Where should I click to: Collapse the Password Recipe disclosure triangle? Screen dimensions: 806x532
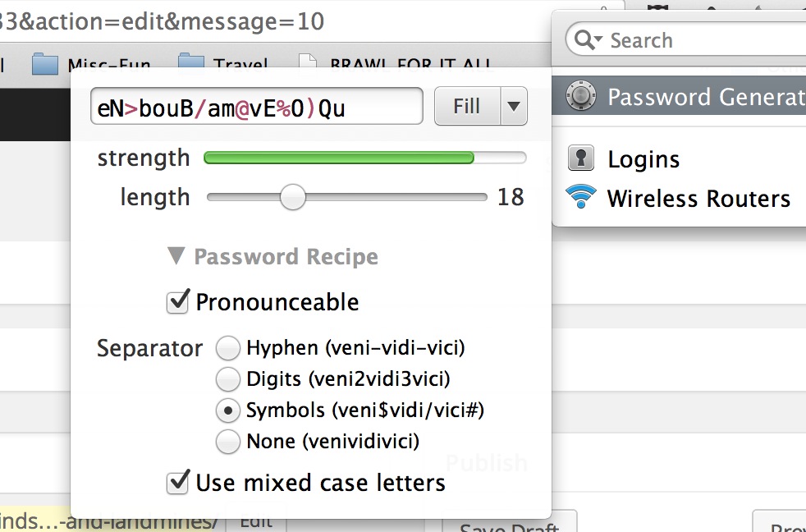tap(176, 255)
